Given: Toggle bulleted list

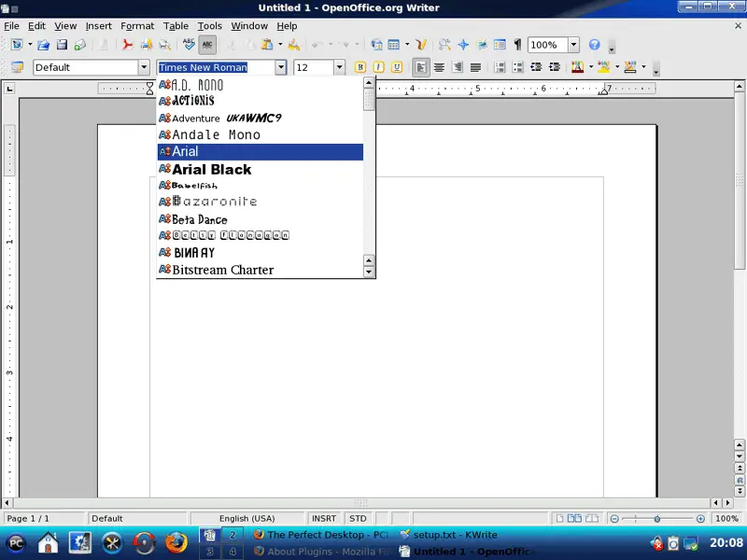Looking at the screenshot, I should [518, 67].
